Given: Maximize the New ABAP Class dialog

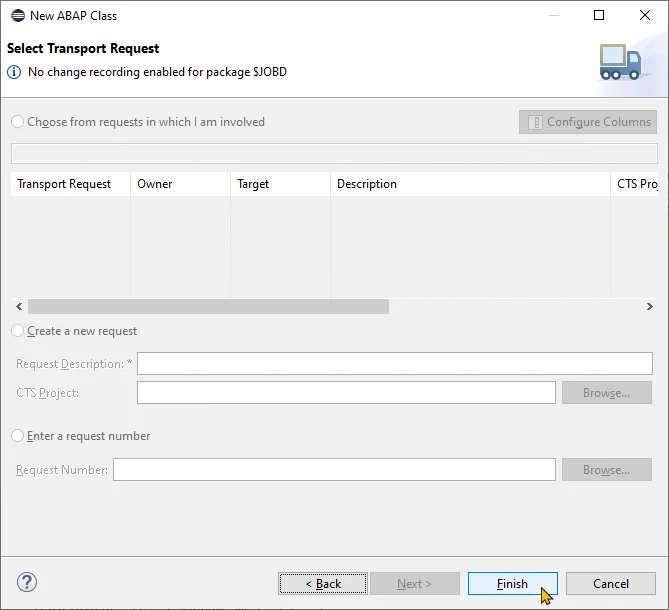Looking at the screenshot, I should coord(599,15).
